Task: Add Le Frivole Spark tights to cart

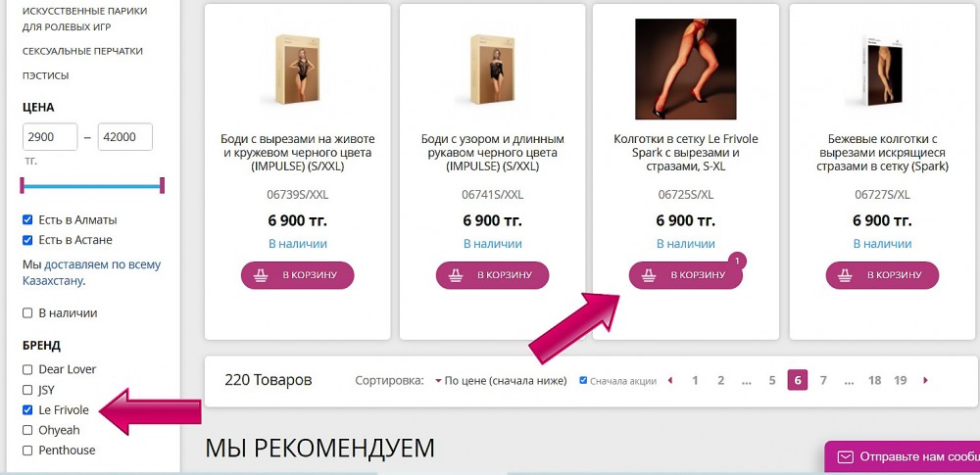Action: point(685,275)
